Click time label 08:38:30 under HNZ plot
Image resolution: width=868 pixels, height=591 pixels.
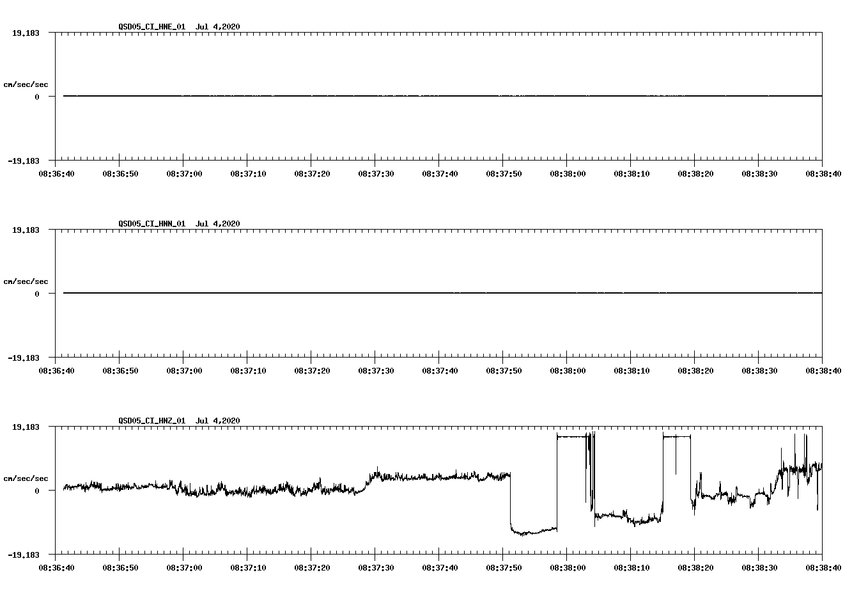coord(759,568)
